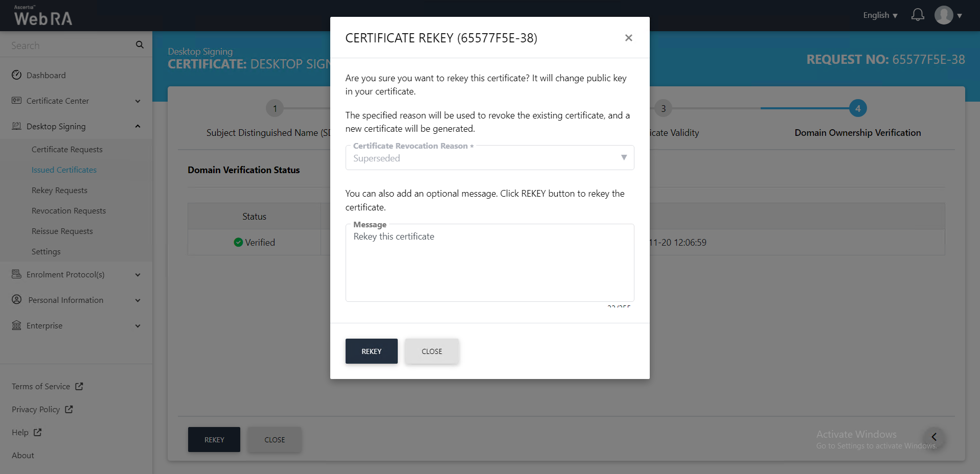Open the Certificate Revocation Reason dropdown

pyautogui.click(x=489, y=158)
